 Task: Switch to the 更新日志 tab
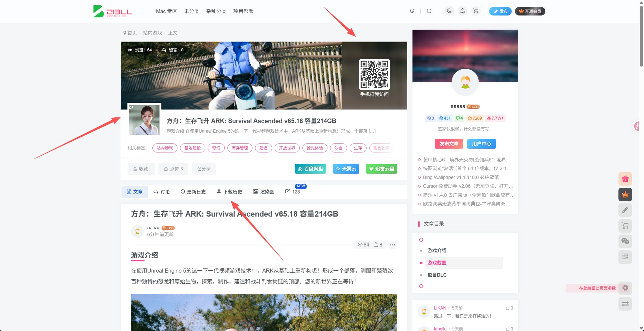tap(193, 192)
